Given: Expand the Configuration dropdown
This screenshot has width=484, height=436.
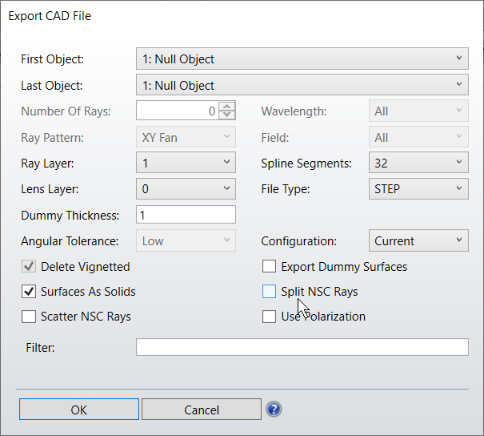Looking at the screenshot, I should coord(419,241).
